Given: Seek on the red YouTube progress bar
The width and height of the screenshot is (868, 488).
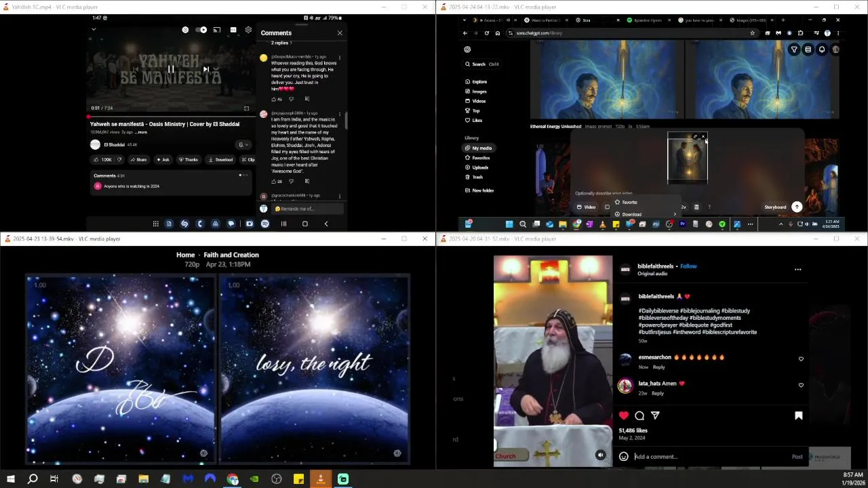Looking at the screenshot, I should (x=172, y=117).
